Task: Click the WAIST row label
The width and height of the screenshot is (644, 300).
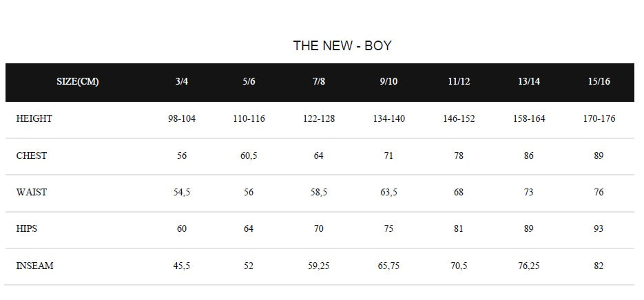Action: click(32, 193)
